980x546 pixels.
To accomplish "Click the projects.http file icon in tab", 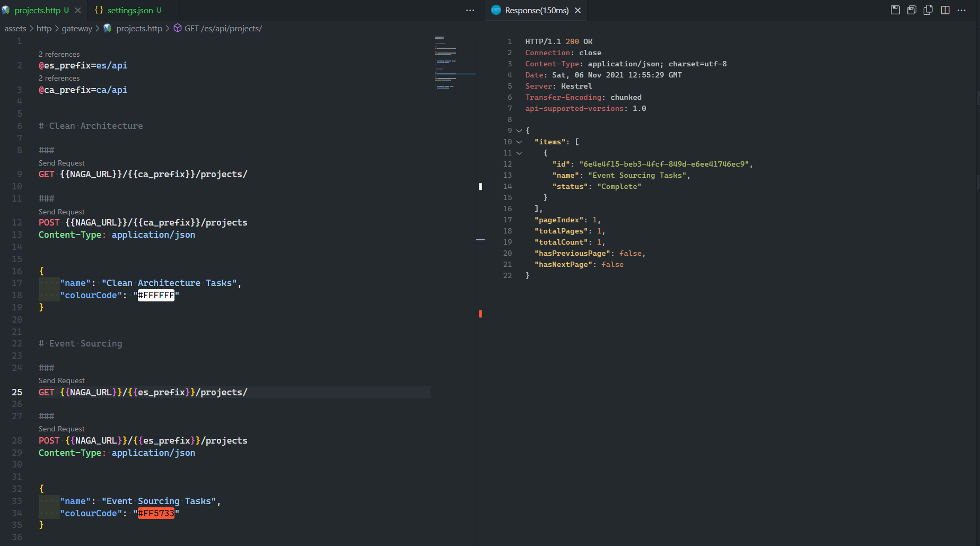I will coord(6,10).
